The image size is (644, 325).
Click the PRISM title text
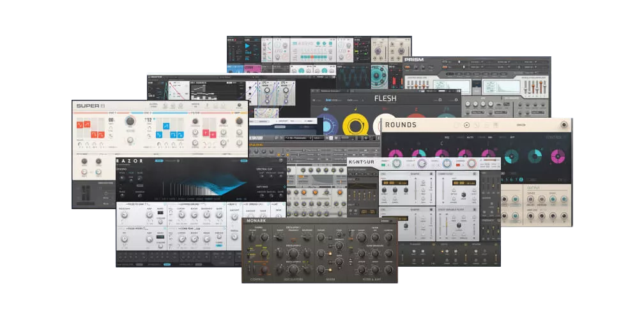[x=414, y=59]
